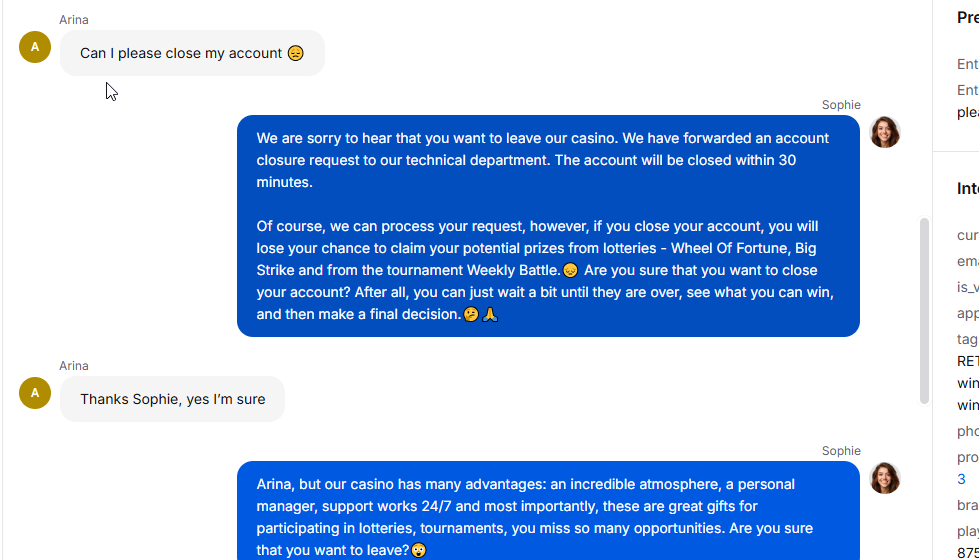
Task: Click the blue '3' link in the side panel
Action: [962, 479]
